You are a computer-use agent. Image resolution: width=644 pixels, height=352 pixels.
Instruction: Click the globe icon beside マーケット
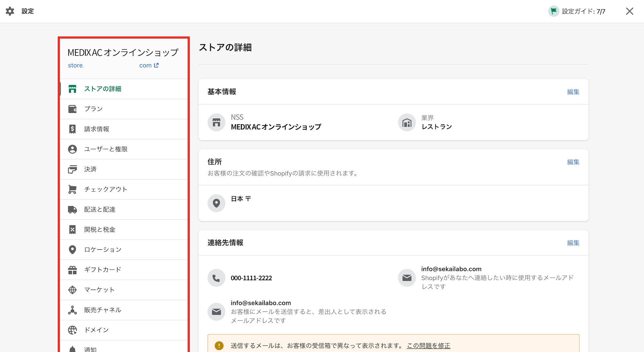pos(72,290)
